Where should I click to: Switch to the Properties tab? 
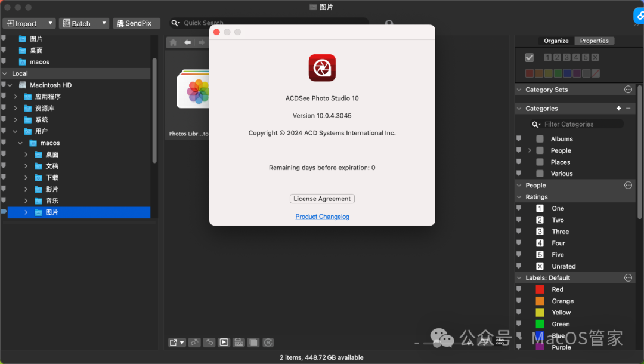coord(595,41)
